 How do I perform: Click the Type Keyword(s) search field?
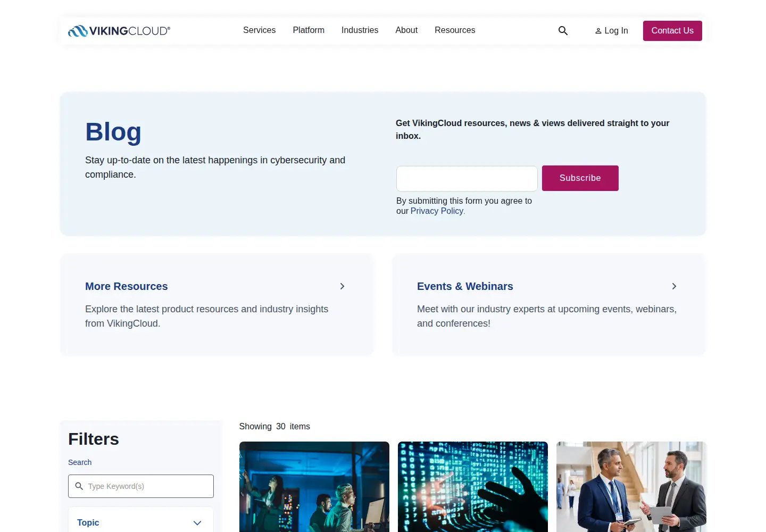coord(141,486)
